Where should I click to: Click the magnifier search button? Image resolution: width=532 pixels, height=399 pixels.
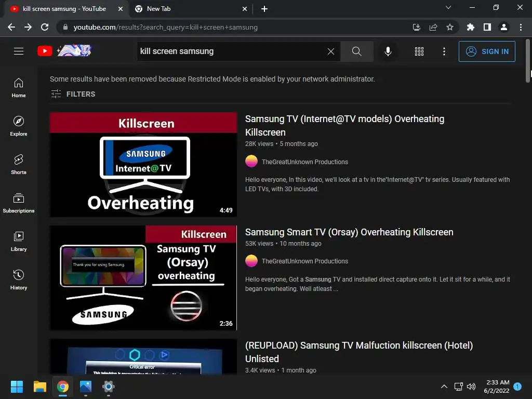(x=356, y=51)
